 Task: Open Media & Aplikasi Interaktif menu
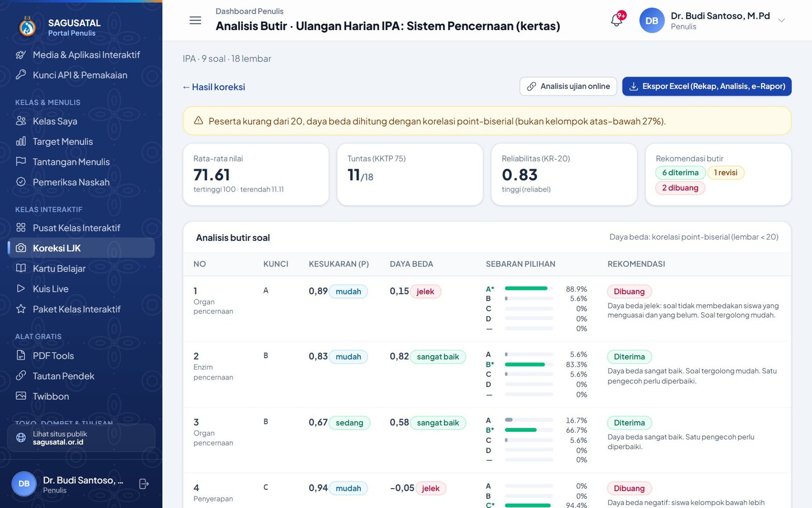81,55
